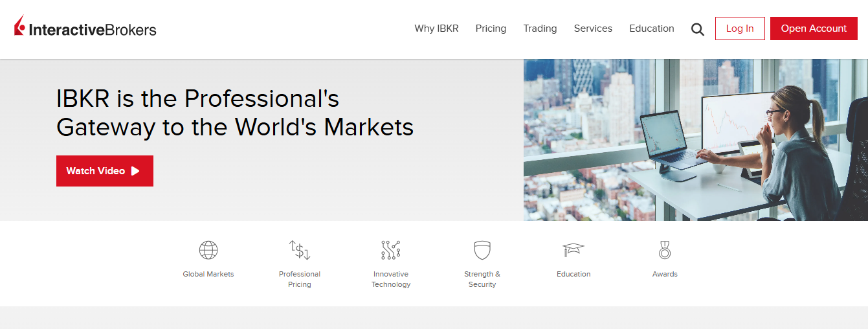Screen dimensions: 868x329
Task: Click the Interactive Brokers logo
Action: 85,28
